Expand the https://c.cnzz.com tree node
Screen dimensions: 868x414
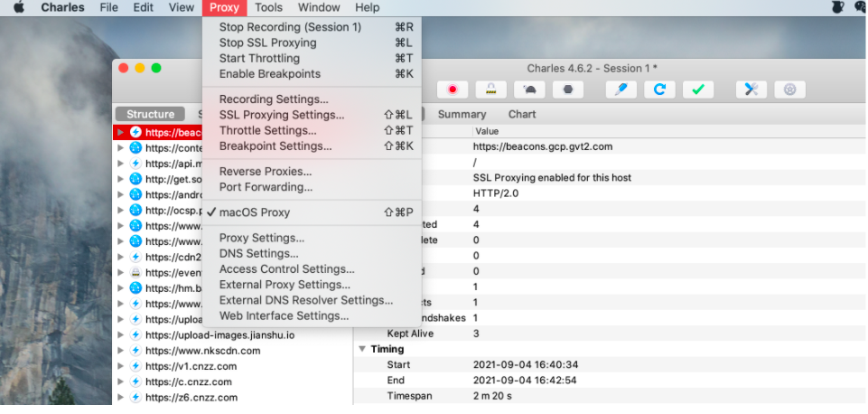pyautogui.click(x=121, y=381)
